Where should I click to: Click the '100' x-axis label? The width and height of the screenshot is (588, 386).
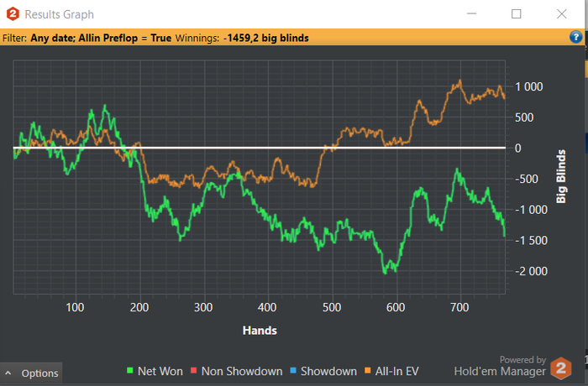75,307
